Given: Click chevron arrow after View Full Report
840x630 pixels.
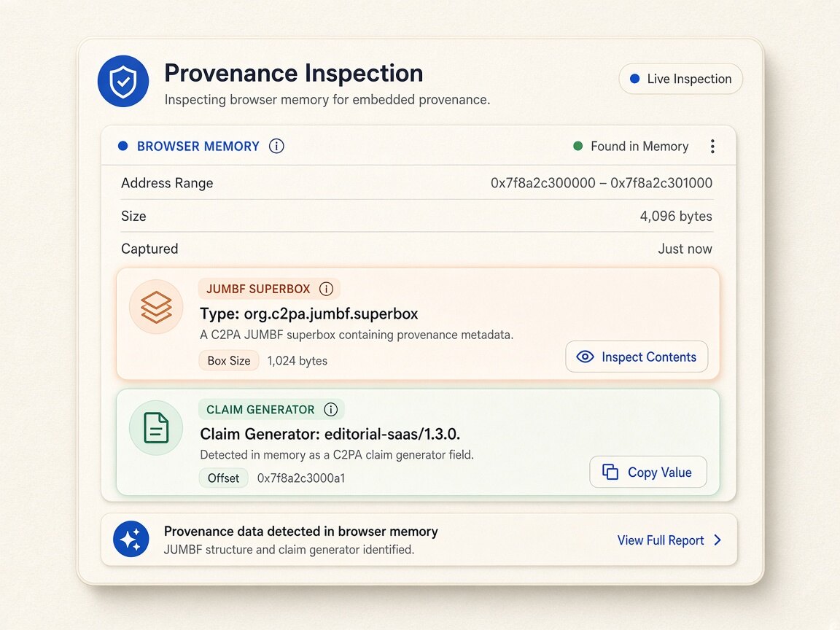Looking at the screenshot, I should [x=717, y=540].
